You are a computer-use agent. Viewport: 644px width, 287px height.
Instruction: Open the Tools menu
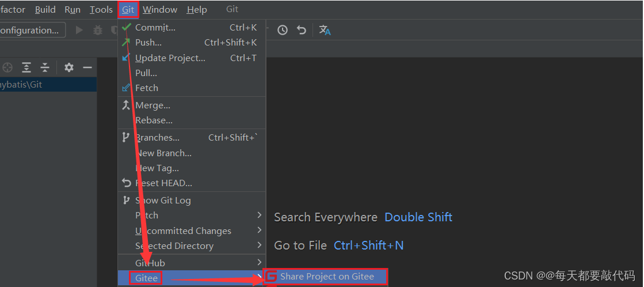click(101, 9)
